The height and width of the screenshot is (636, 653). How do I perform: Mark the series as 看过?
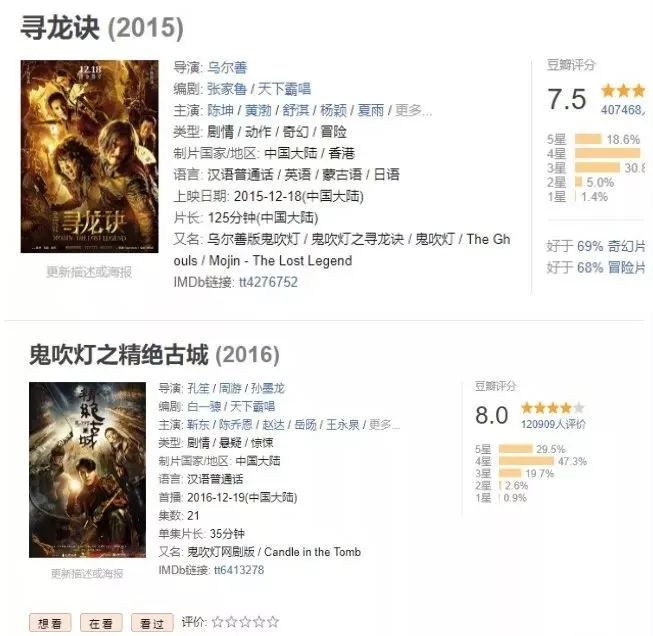pyautogui.click(x=152, y=623)
